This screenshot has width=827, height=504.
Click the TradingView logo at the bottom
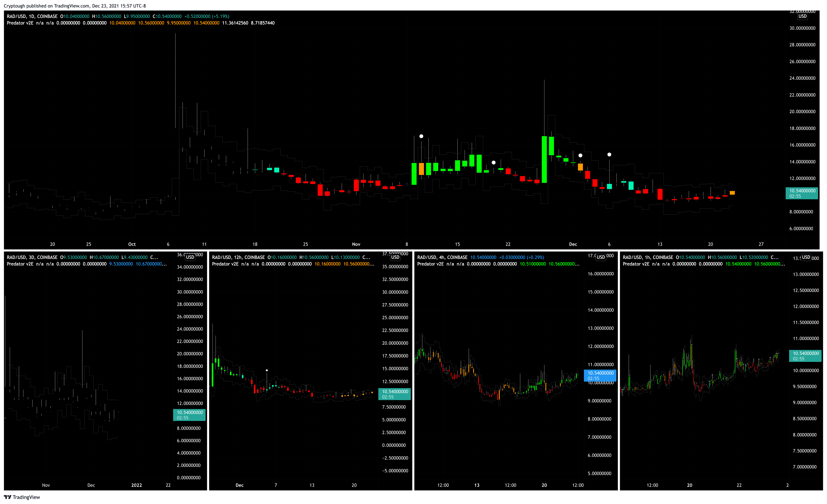[22, 497]
